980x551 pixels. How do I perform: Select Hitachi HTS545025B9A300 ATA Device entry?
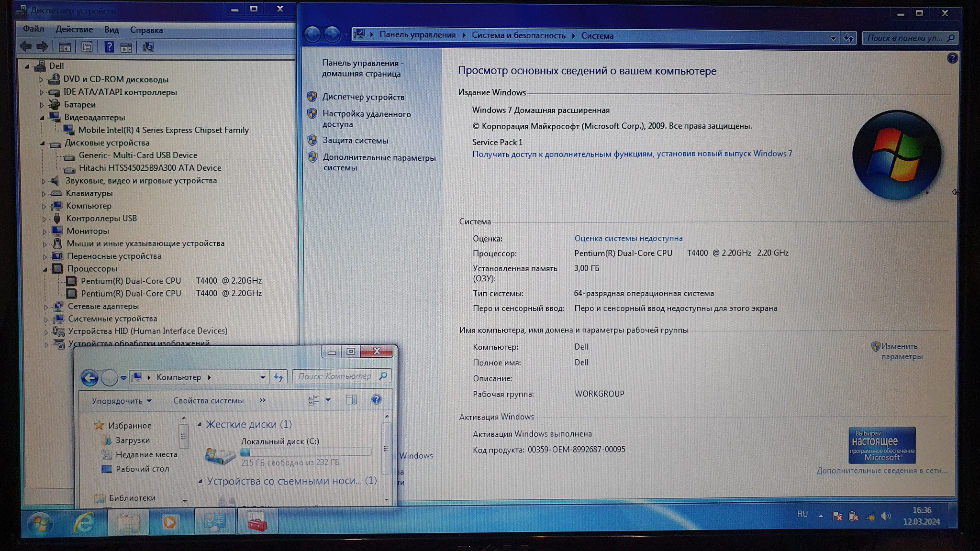pos(150,168)
